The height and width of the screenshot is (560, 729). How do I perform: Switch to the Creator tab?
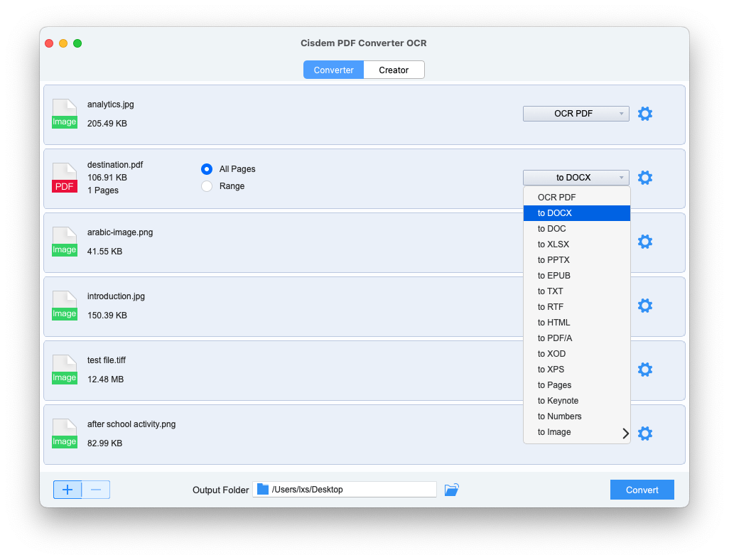[394, 70]
